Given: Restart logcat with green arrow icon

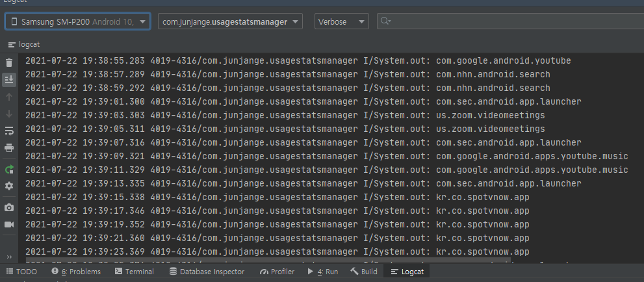Looking at the screenshot, I should (9, 169).
